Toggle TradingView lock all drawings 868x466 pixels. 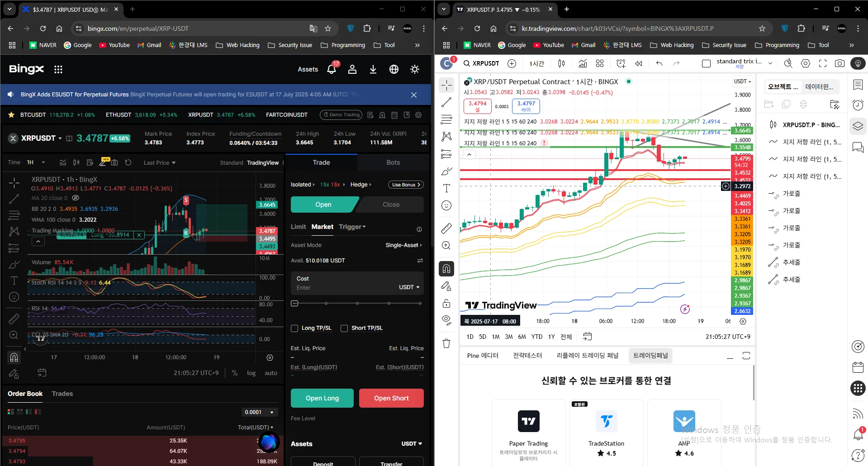tap(446, 303)
